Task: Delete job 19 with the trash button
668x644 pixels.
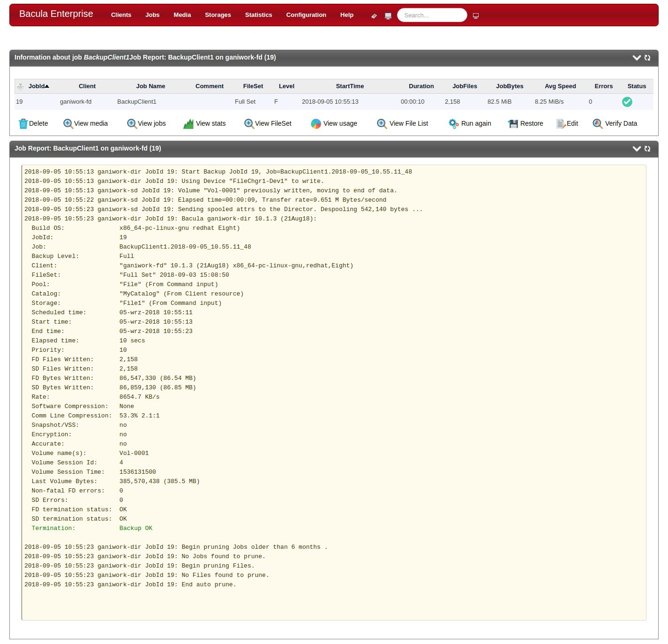Action: click(x=33, y=123)
